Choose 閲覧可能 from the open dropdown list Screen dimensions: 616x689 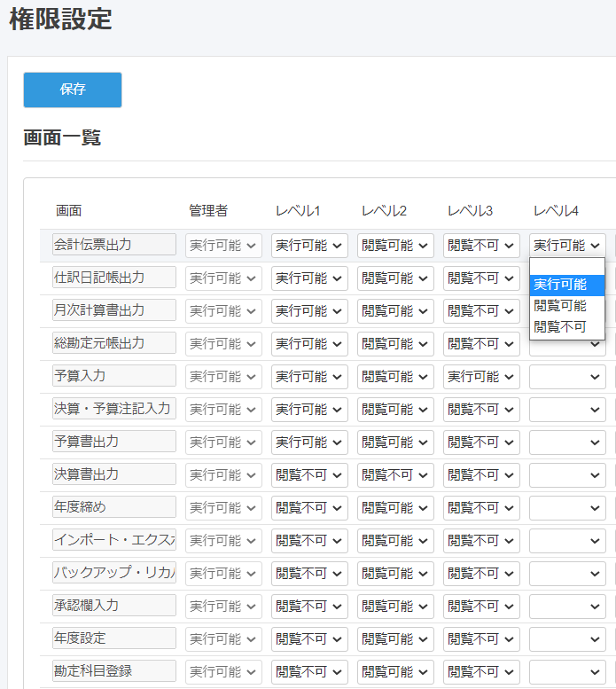point(567,306)
